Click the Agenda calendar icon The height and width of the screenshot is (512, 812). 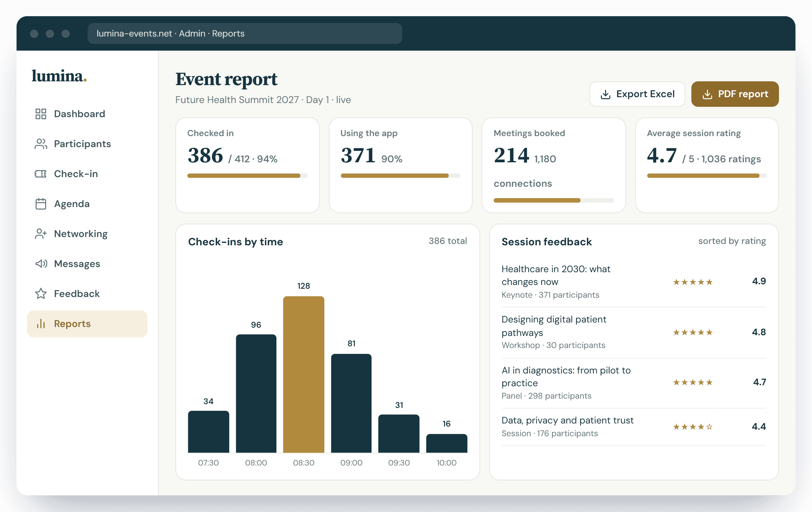[41, 204]
